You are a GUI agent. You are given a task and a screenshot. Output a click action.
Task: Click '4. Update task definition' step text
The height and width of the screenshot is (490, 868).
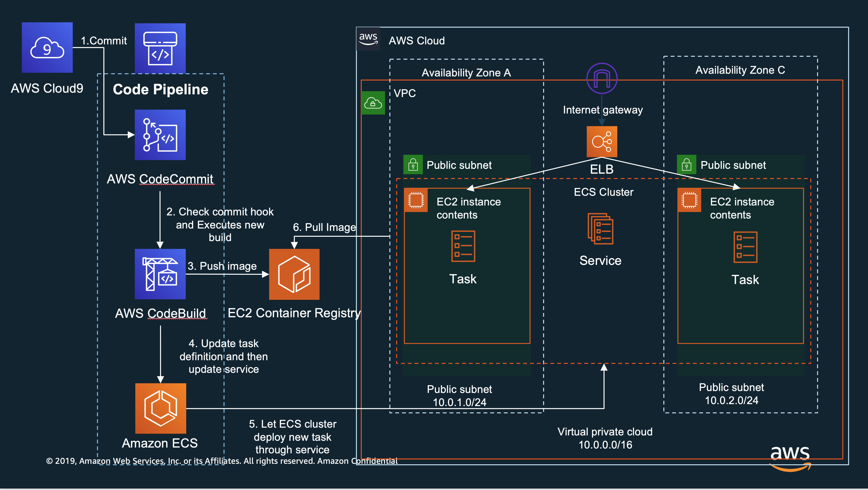pyautogui.click(x=224, y=356)
